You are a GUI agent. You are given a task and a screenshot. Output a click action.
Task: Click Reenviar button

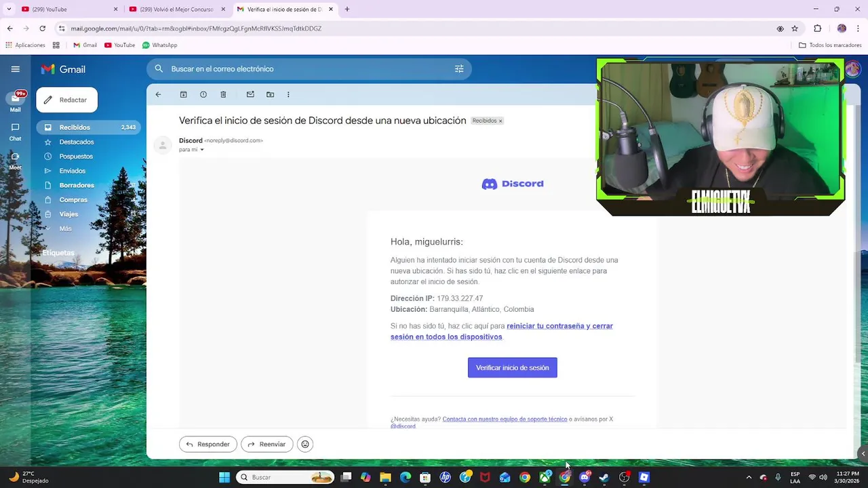tap(267, 444)
